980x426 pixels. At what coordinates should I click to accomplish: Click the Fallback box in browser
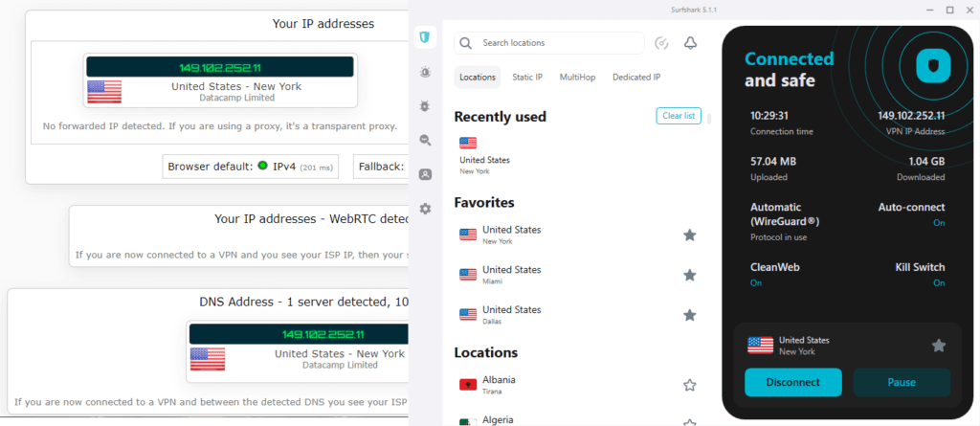(381, 167)
